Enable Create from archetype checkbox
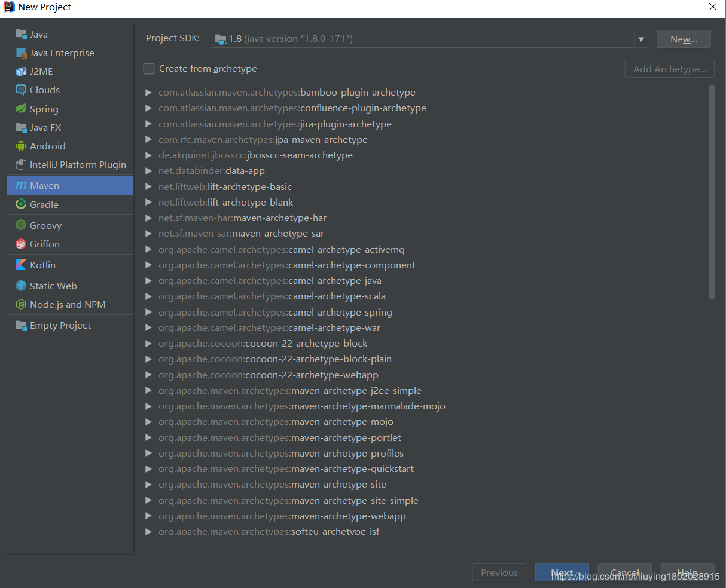This screenshot has height=588, width=726. click(x=149, y=69)
